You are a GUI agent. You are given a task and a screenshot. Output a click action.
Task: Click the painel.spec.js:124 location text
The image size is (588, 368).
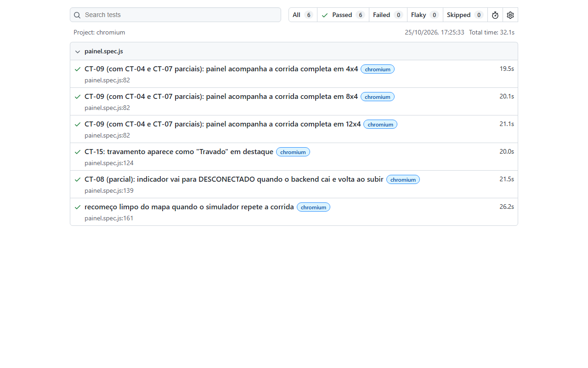click(x=109, y=163)
